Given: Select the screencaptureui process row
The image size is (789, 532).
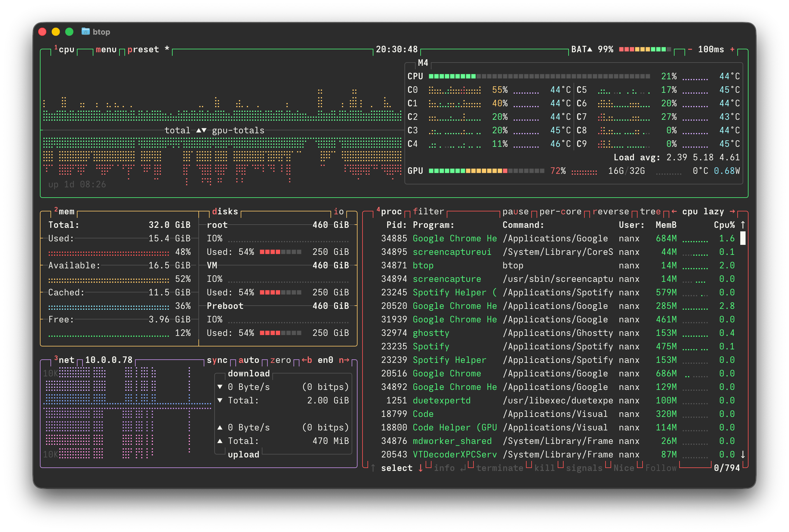Looking at the screenshot, I should [x=558, y=252].
